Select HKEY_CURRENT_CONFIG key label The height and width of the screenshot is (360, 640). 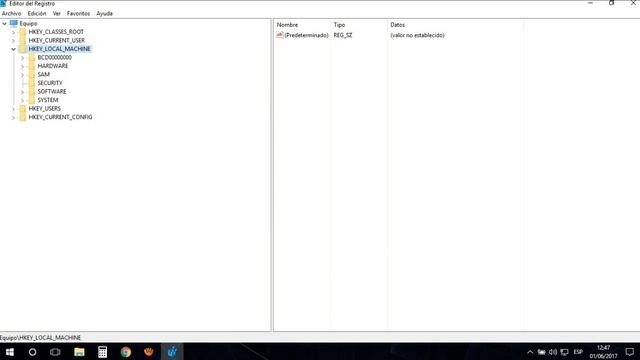tap(60, 117)
